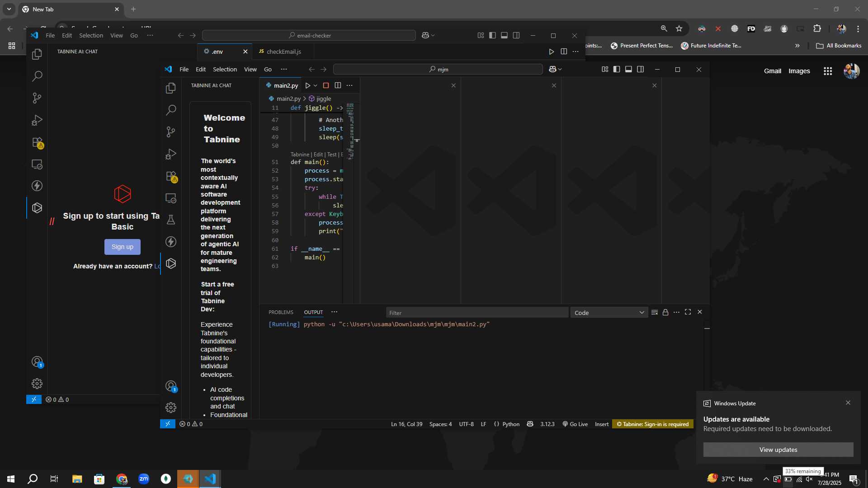
Task: Open View menu in email-checker window
Action: (117, 35)
